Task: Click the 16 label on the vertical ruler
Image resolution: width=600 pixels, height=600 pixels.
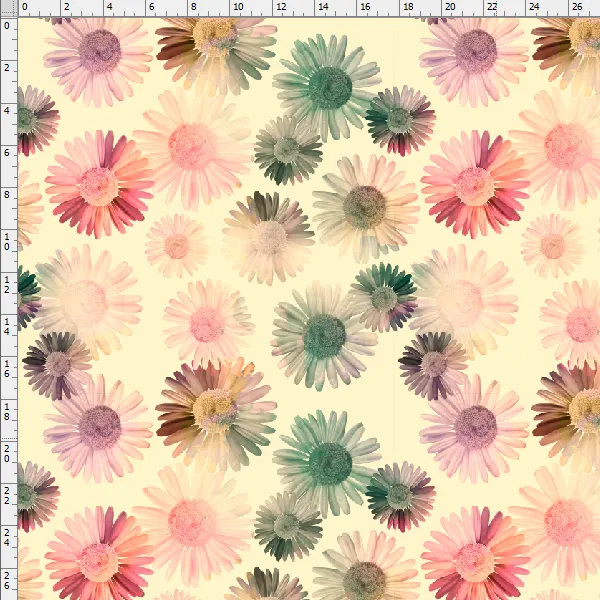Action: click(7, 368)
